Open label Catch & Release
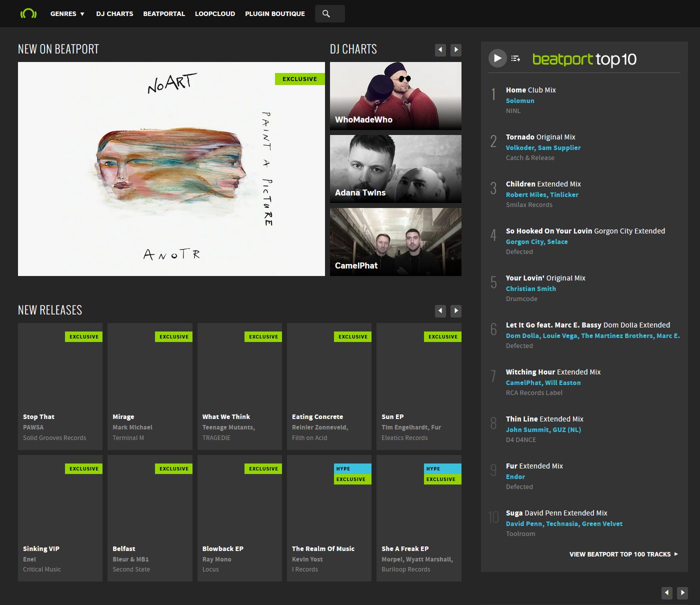Viewport: 700px width, 605px height. [530, 157]
